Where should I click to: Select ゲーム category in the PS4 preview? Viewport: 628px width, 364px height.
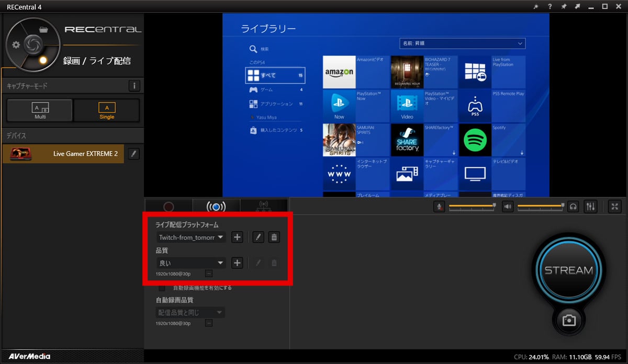pyautogui.click(x=276, y=90)
